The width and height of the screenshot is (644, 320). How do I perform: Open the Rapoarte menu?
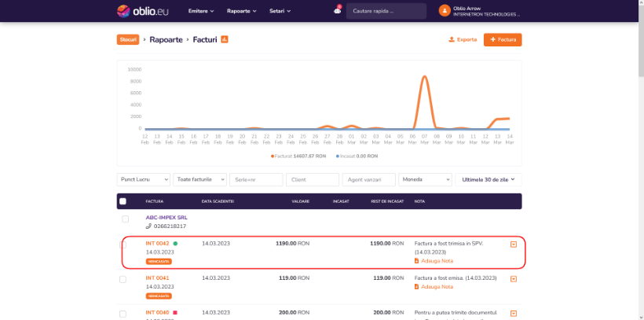[x=242, y=11]
